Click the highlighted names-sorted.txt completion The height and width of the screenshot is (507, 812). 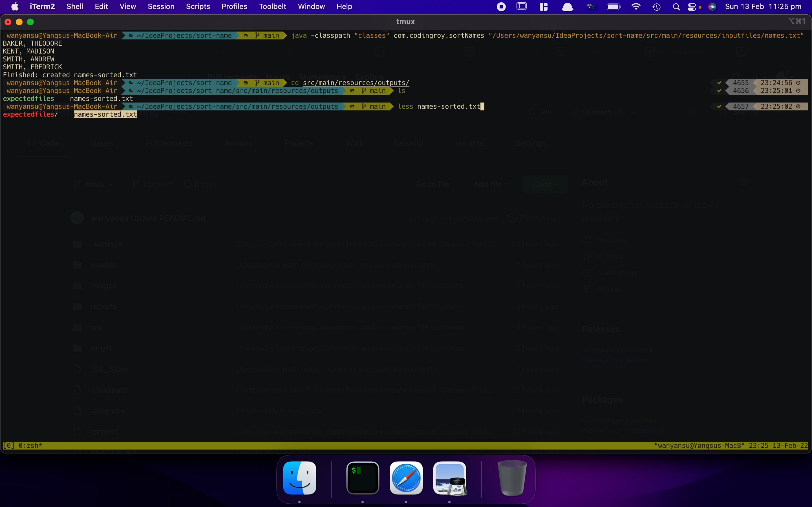(105, 115)
